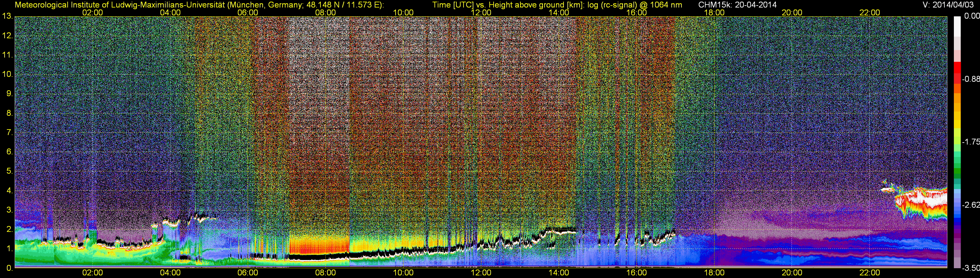Click the 22:00 label on the top time axis
Screen dimensions: 980x278
tap(870, 12)
